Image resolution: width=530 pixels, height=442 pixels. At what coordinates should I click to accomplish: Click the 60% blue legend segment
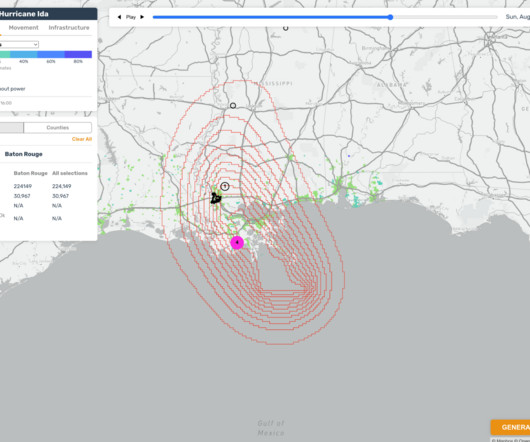(x=51, y=54)
